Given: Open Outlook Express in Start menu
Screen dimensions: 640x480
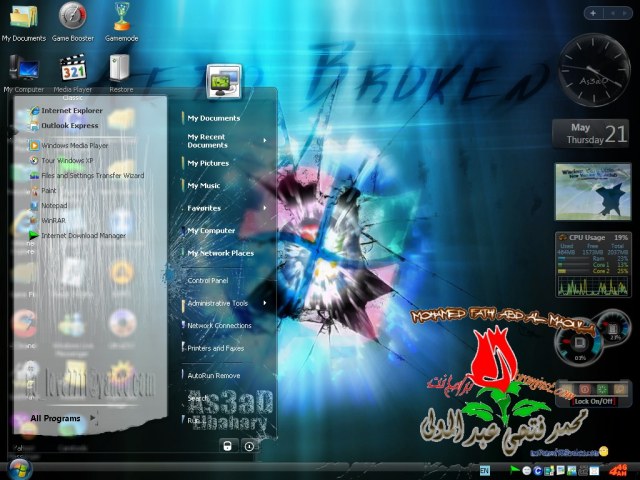Looking at the screenshot, I should tap(64, 126).
